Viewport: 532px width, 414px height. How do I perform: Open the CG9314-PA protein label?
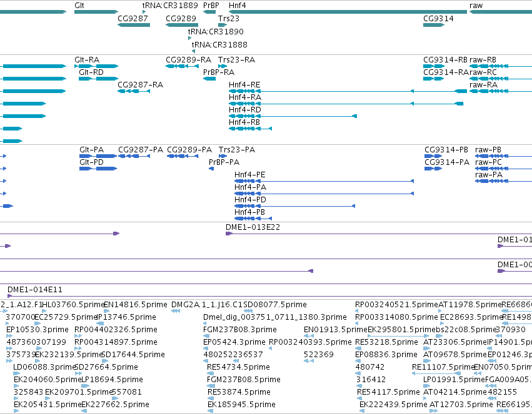pyautogui.click(x=447, y=162)
